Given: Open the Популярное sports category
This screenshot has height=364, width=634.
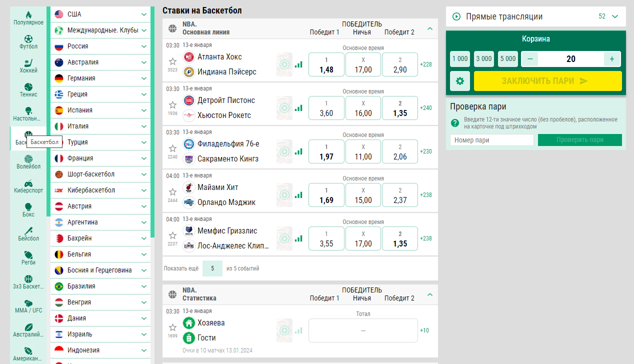Looking at the screenshot, I should click(x=28, y=18).
